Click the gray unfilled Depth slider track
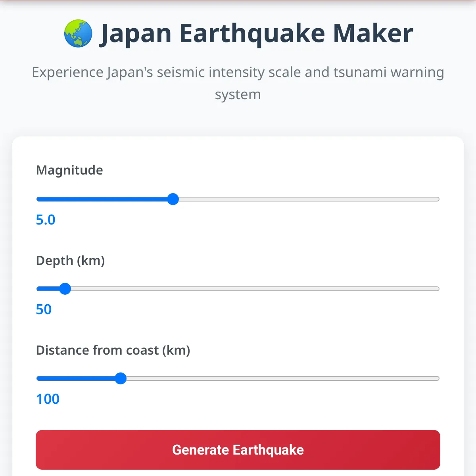The height and width of the screenshot is (476, 476). [x=254, y=289]
